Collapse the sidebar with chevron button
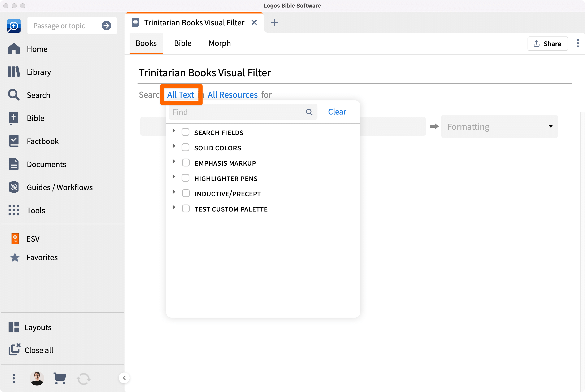 124,378
